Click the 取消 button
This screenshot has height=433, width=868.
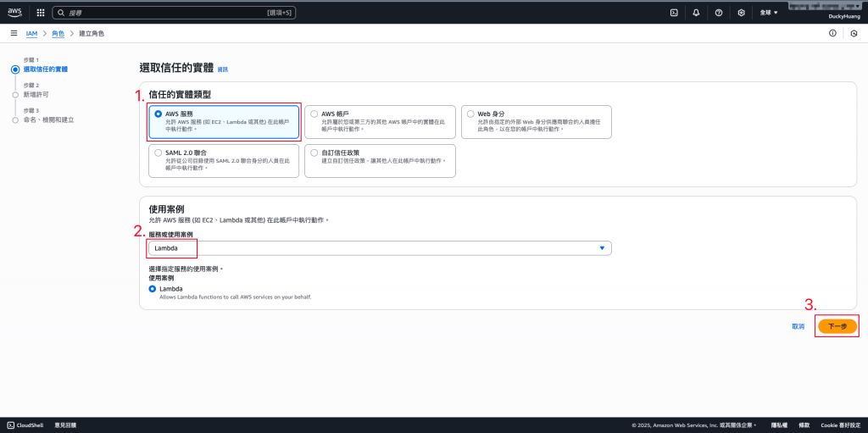(798, 327)
